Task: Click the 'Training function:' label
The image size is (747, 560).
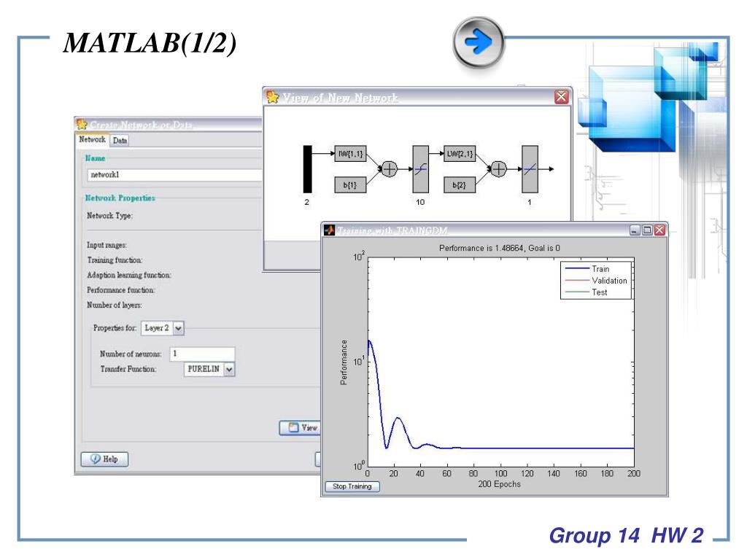Action: [x=115, y=260]
